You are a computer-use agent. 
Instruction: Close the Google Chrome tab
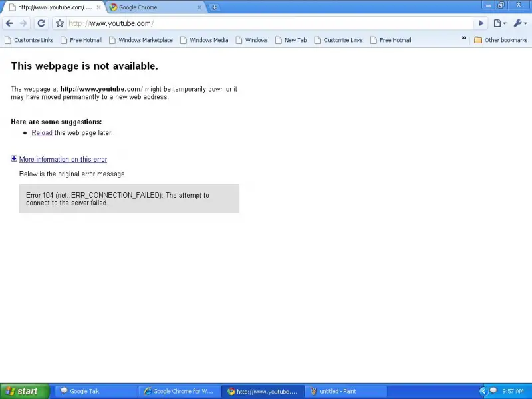[x=199, y=7]
